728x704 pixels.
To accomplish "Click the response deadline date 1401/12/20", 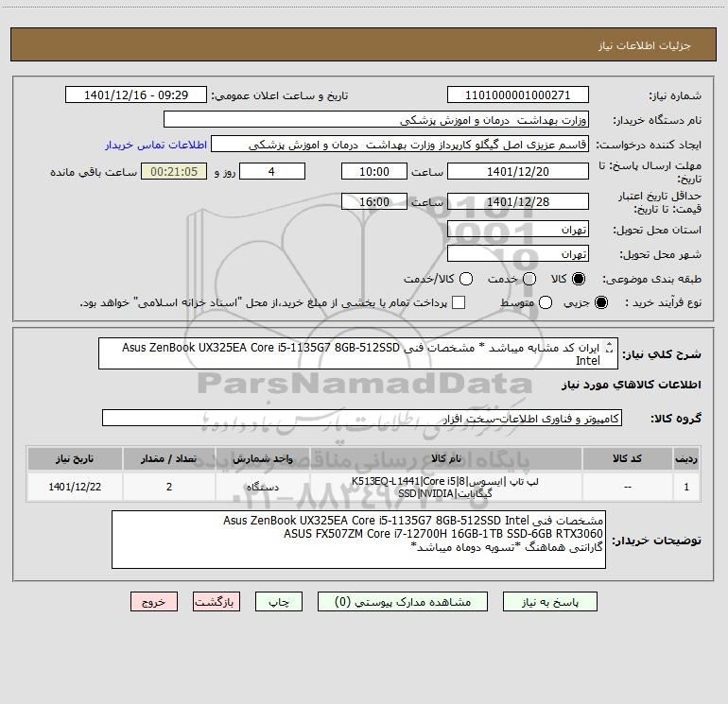I will [518, 171].
